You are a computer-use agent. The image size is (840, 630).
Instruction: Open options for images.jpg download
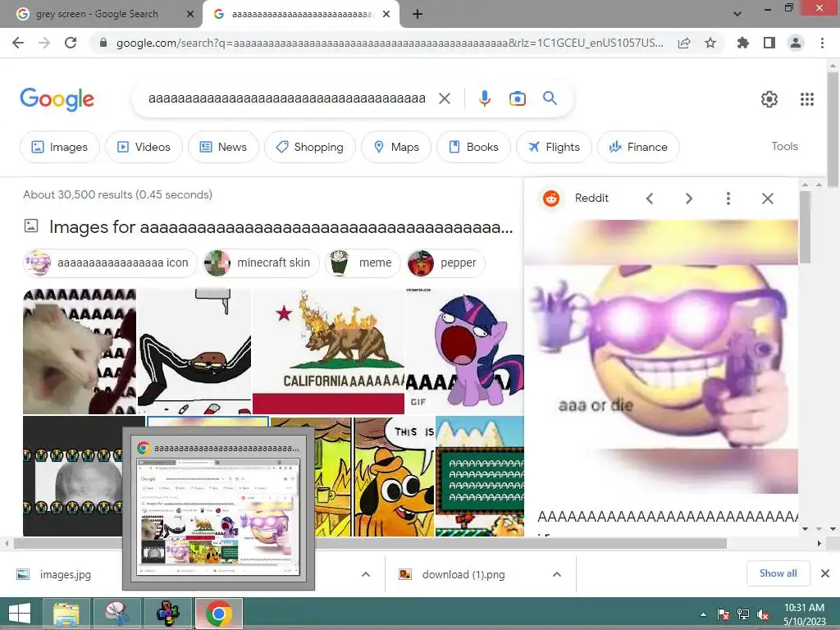pos(366,574)
